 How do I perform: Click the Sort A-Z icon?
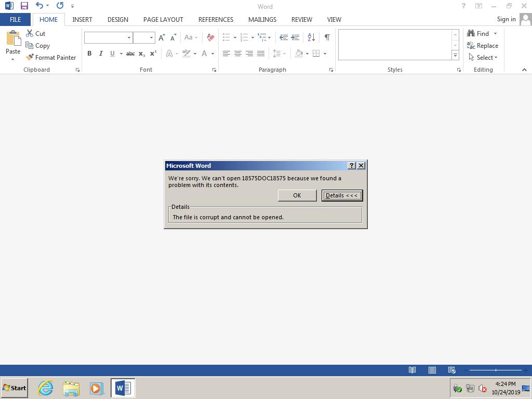311,37
